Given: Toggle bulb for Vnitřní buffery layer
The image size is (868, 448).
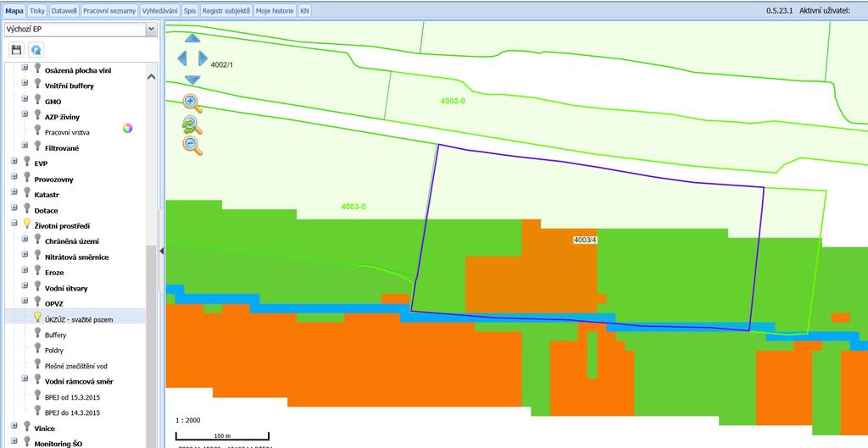Looking at the screenshot, I should click(x=37, y=84).
